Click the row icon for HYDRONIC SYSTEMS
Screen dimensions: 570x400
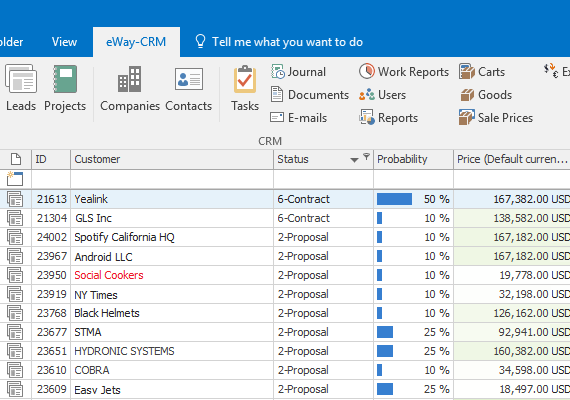click(x=15, y=351)
